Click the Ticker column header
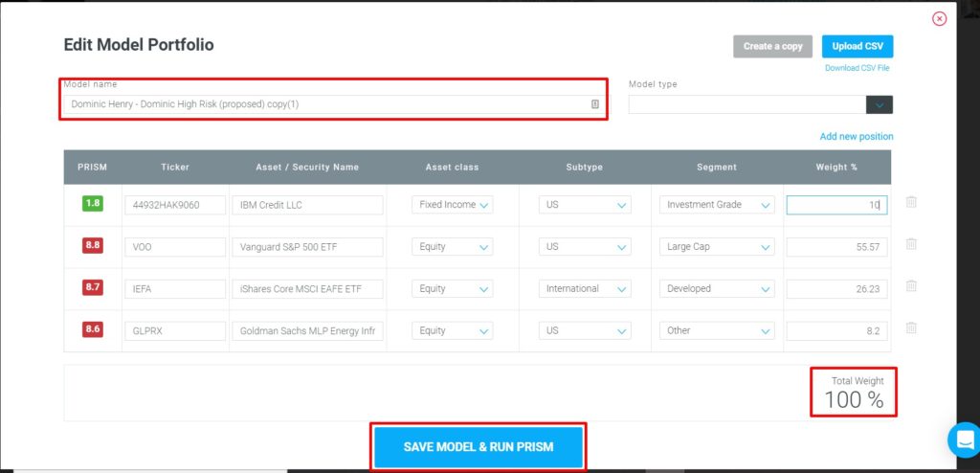Viewport: 980px width, 473px height. tap(175, 167)
